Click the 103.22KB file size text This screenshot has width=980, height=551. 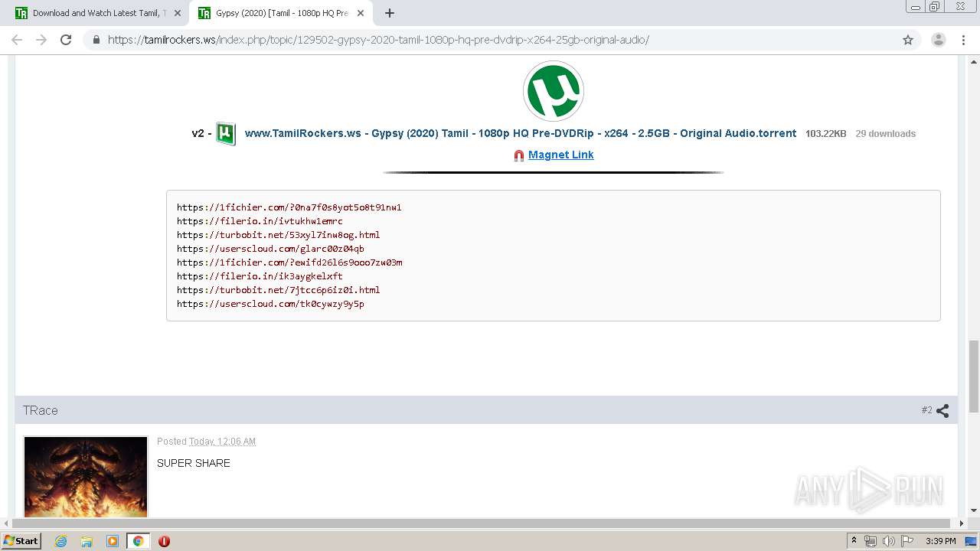click(825, 134)
